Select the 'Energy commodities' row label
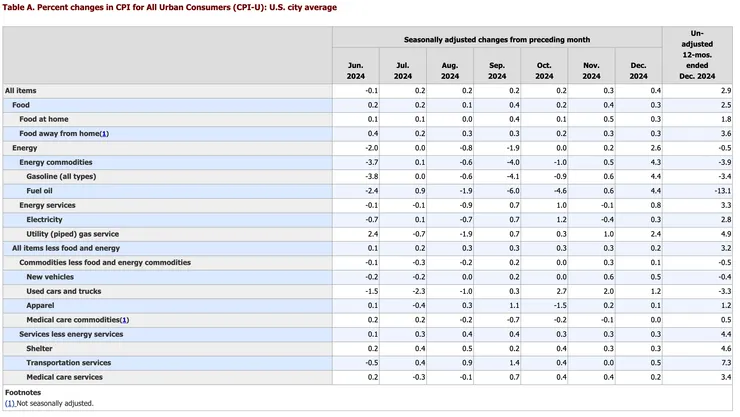Viewport: 740px width, 417px height. pyautogui.click(x=56, y=162)
